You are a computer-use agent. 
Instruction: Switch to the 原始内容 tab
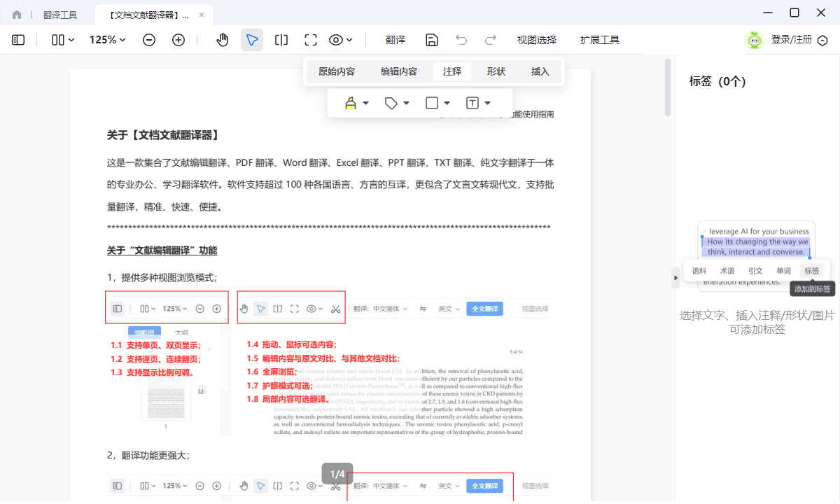(337, 71)
